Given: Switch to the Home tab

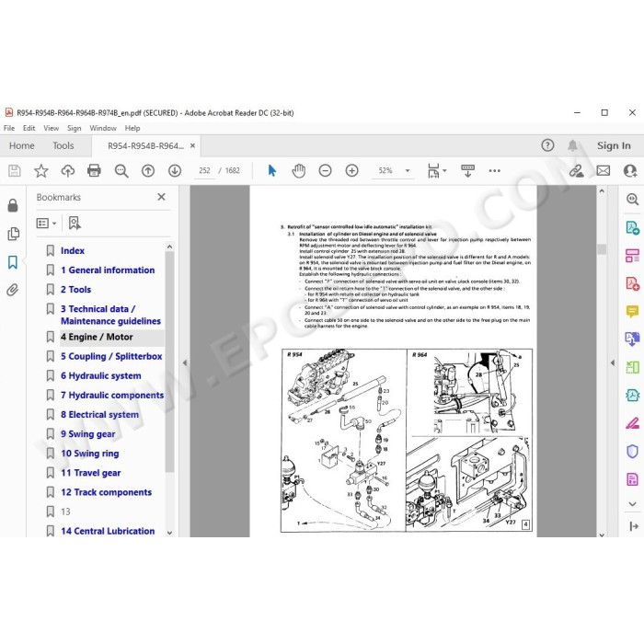Looking at the screenshot, I should coord(22,145).
